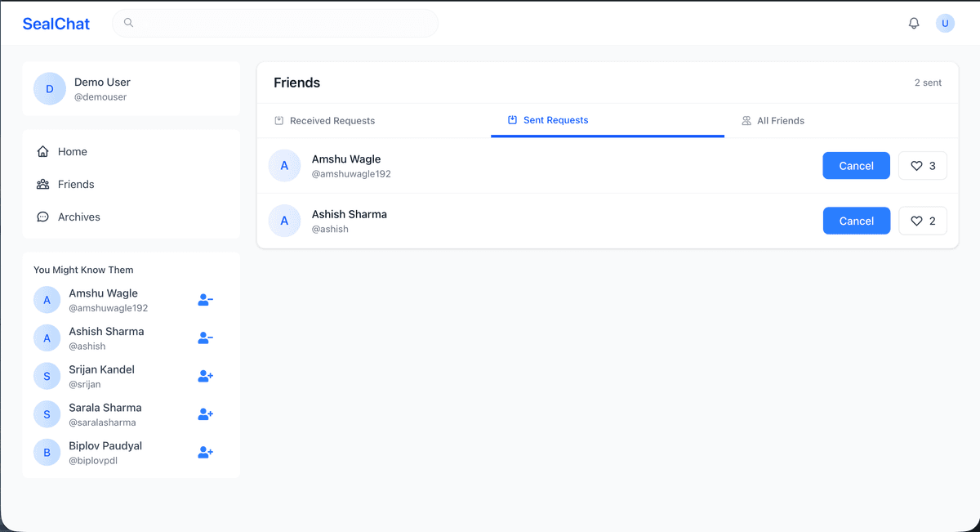Click '@biplovpdl' handle in suggestions
The width and height of the screenshot is (980, 532).
coord(94,461)
